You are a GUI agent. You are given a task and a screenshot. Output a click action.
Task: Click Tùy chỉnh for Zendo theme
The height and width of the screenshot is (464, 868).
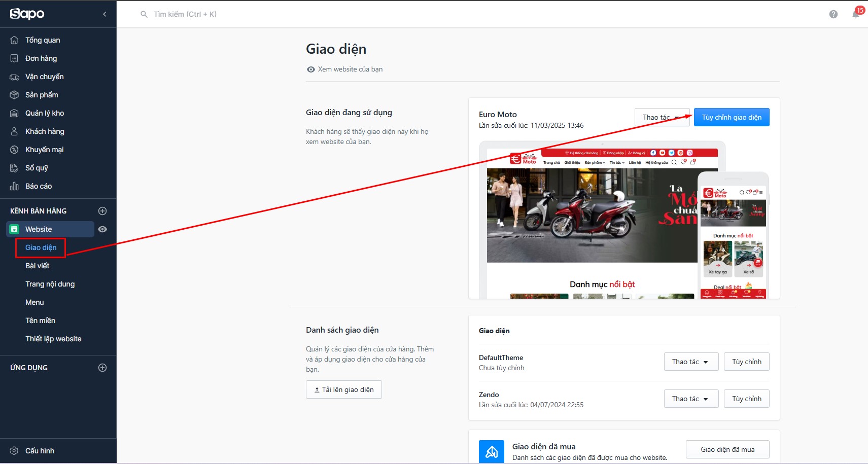coord(747,399)
